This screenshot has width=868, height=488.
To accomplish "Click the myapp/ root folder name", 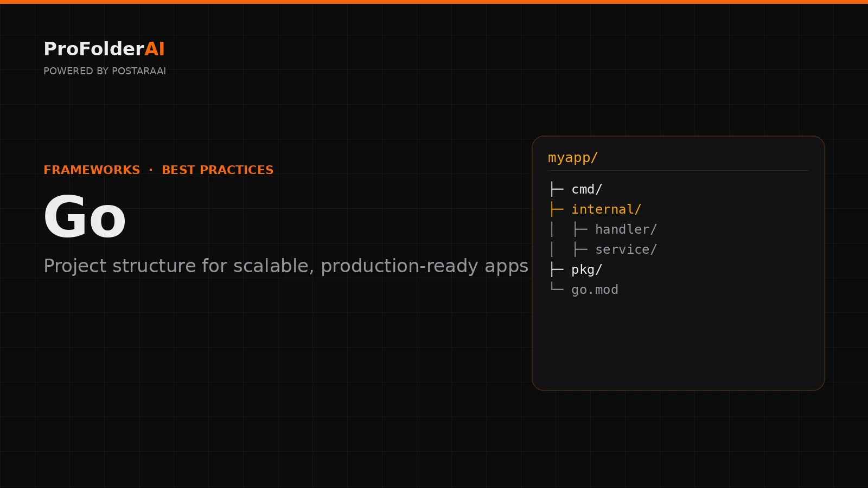I will 573,158.
